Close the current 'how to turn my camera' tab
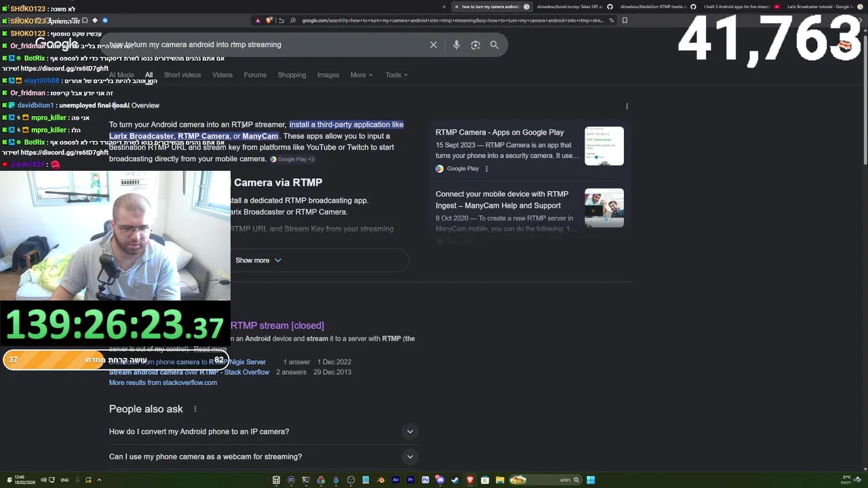The width and height of the screenshot is (868, 488). 456,7
